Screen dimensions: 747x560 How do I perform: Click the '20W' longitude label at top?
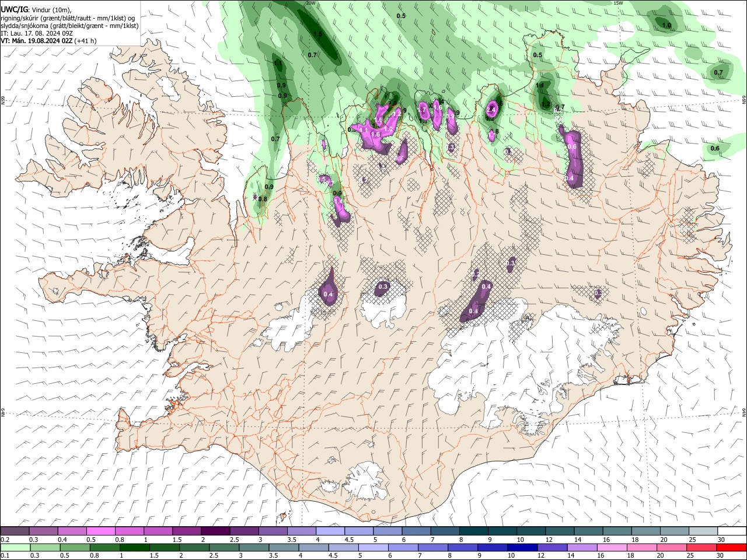tap(310, 3)
